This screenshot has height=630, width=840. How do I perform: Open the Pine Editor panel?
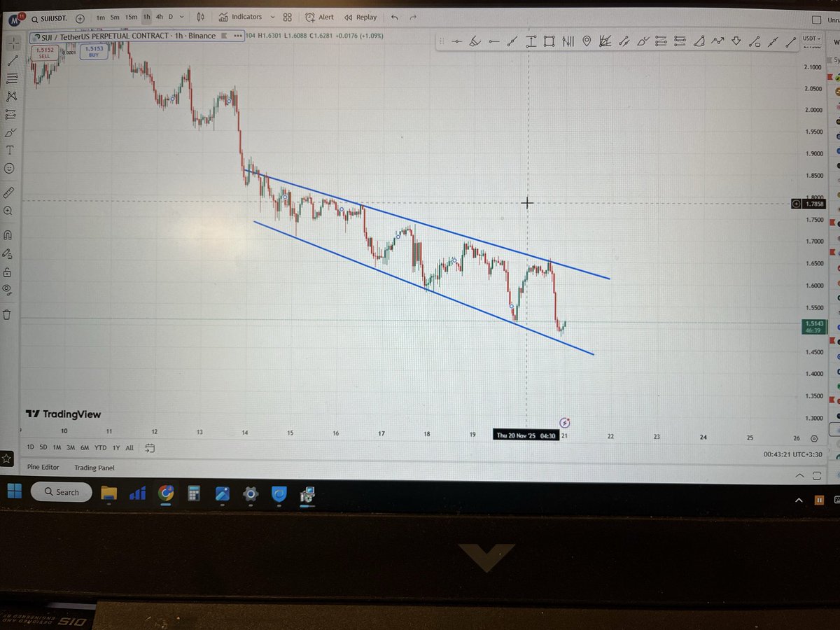click(42, 468)
